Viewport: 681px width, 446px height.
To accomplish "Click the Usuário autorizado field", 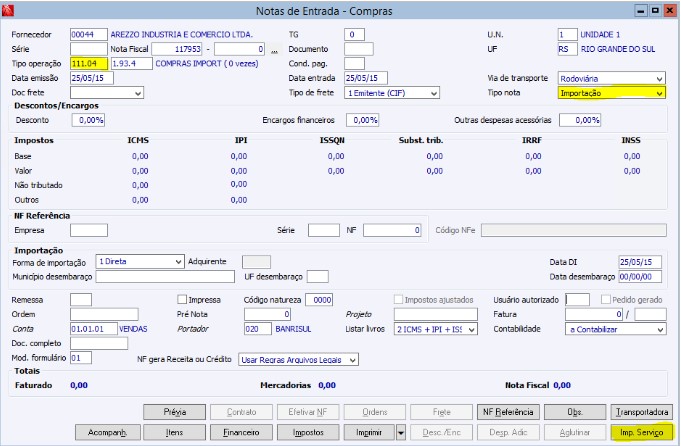I will point(578,300).
